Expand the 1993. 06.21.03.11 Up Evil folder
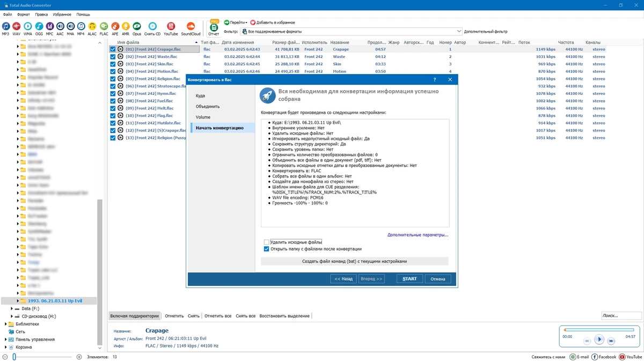The height and width of the screenshot is (362, 644). click(x=18, y=301)
